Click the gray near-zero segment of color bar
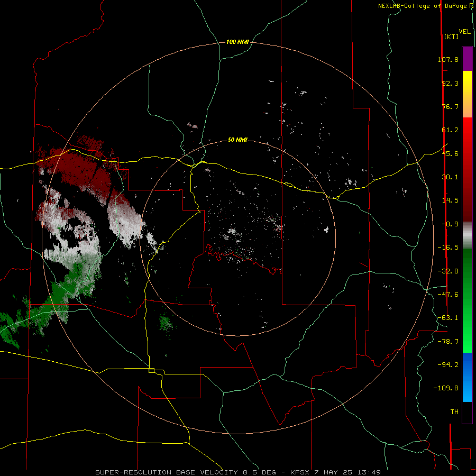 click(467, 235)
